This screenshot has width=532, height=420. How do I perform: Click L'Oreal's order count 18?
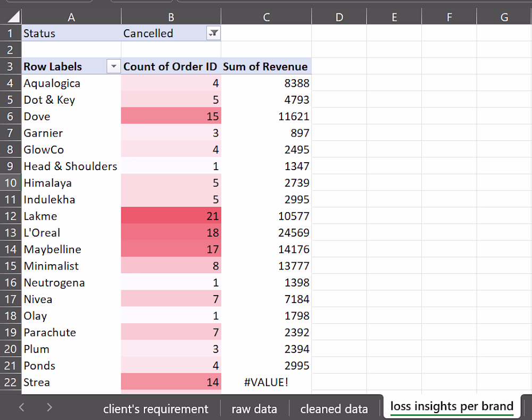[x=171, y=232]
